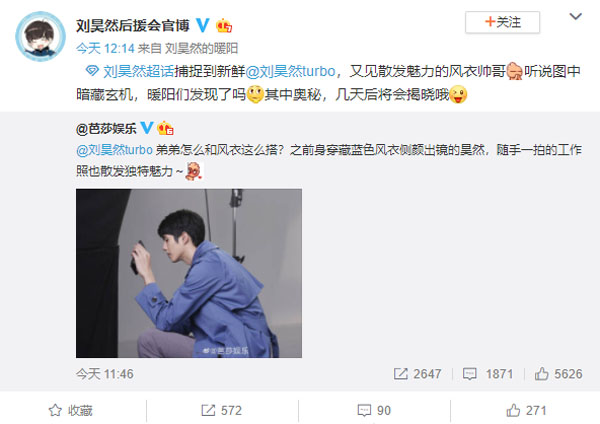This screenshot has width=600, height=424.
Task: Toggle the like thumb showing 271
Action: coord(526,411)
